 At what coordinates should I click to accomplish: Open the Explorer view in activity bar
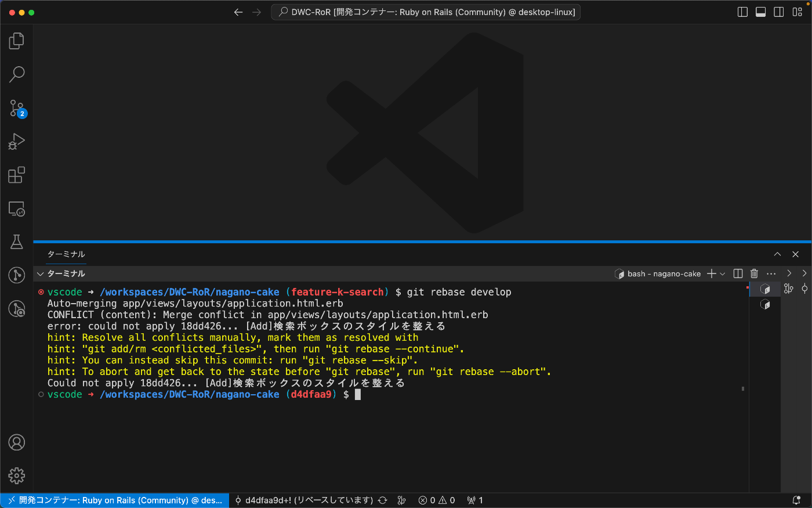point(16,41)
